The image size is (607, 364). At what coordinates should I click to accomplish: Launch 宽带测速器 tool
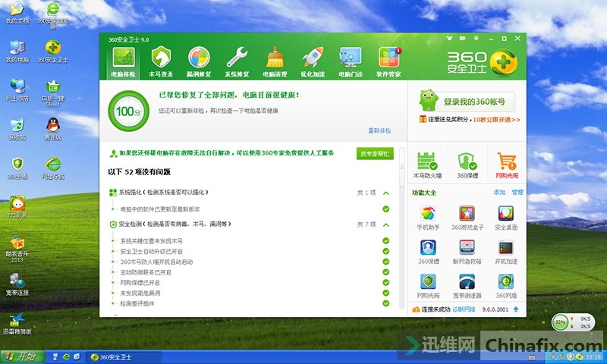point(467,286)
